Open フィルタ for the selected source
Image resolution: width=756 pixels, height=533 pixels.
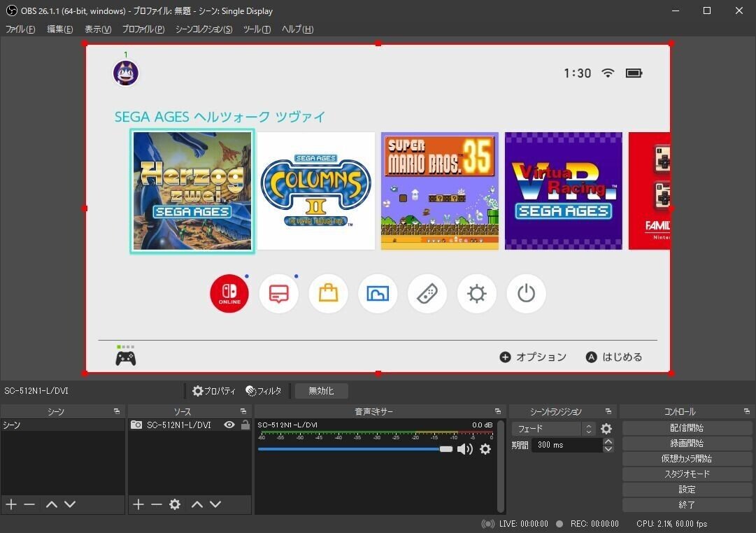[264, 391]
